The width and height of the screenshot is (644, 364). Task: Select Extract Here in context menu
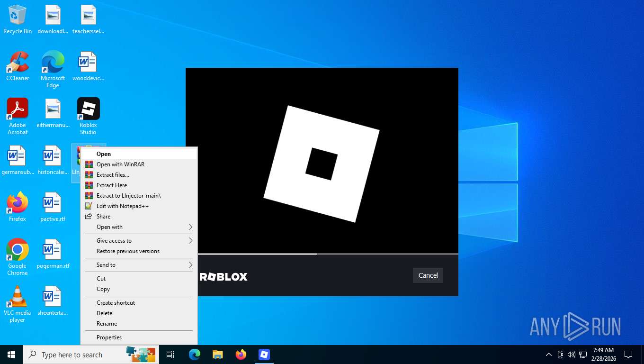[x=139, y=185]
